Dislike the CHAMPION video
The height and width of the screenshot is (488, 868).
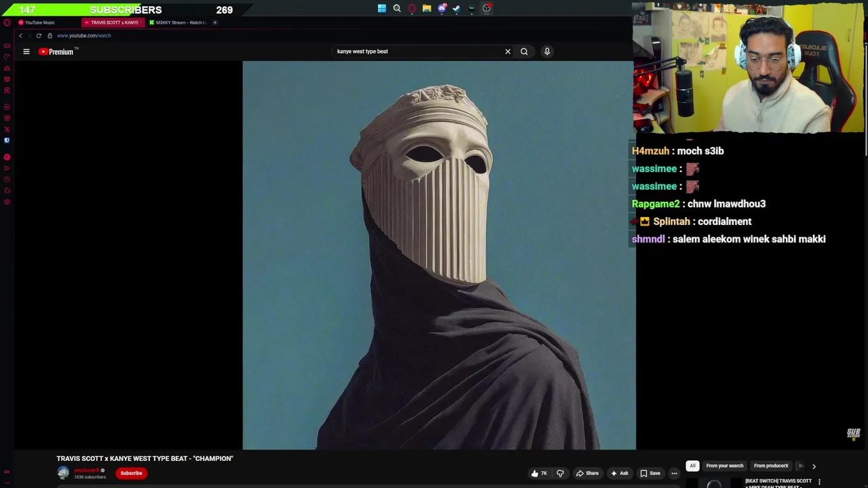pyautogui.click(x=560, y=473)
